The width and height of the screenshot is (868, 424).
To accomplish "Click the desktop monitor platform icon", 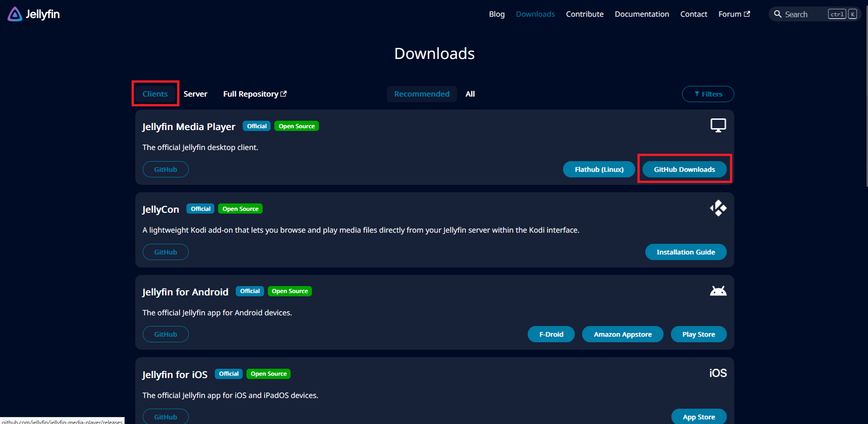I will [718, 125].
